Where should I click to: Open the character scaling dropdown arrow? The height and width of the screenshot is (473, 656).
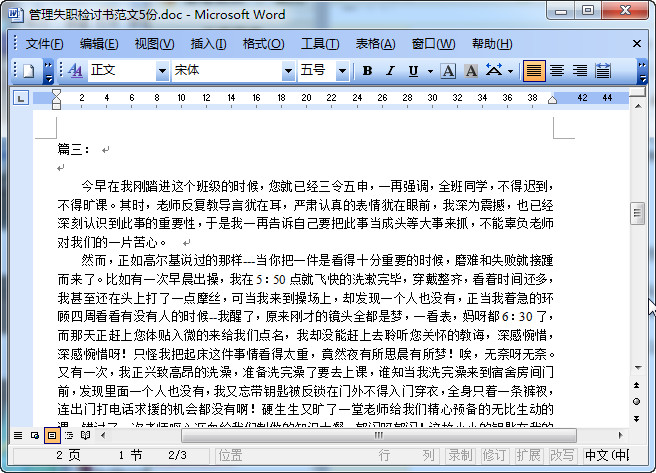510,71
